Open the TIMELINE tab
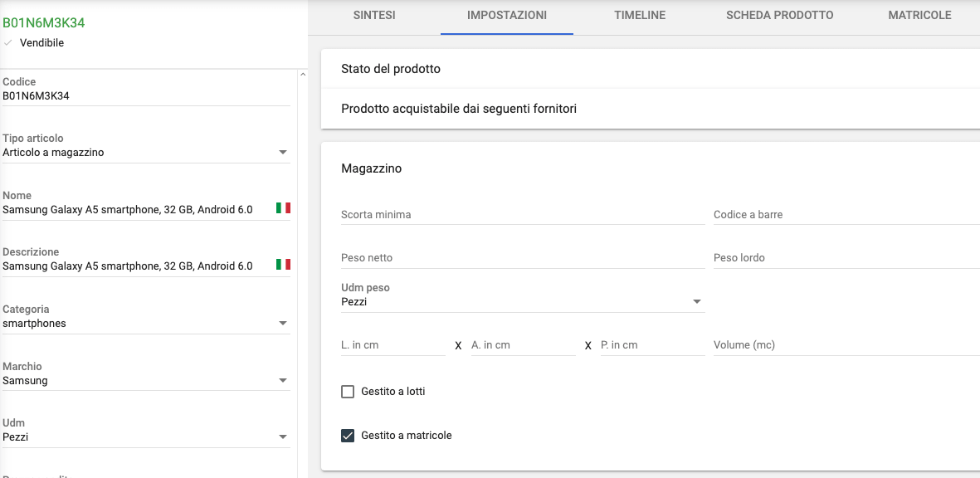Screen dimensions: 980x478 [639, 14]
